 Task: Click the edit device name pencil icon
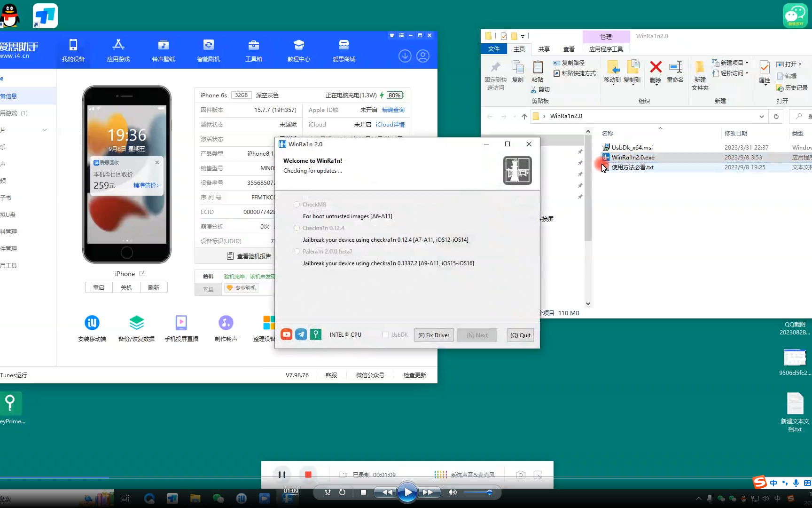click(142, 273)
